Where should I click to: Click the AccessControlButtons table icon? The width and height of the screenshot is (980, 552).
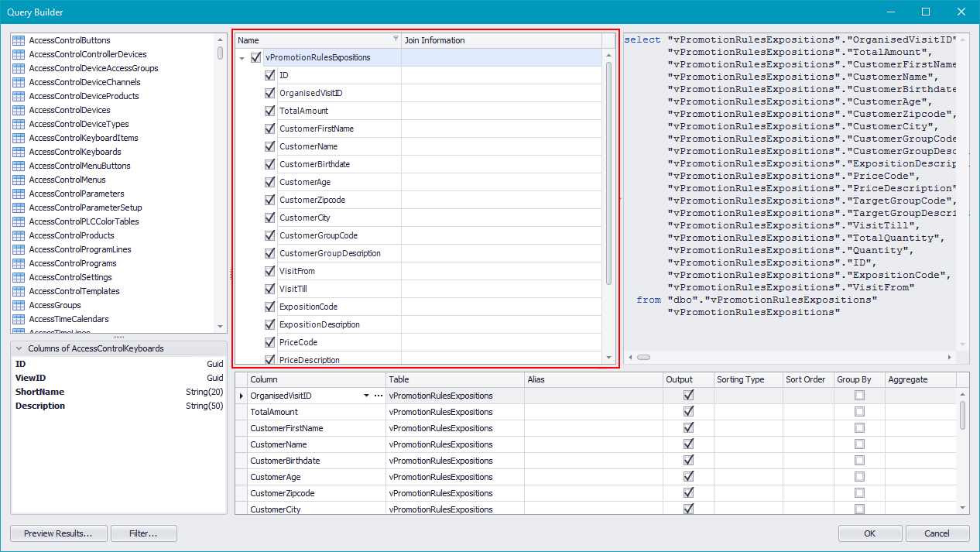click(x=19, y=40)
